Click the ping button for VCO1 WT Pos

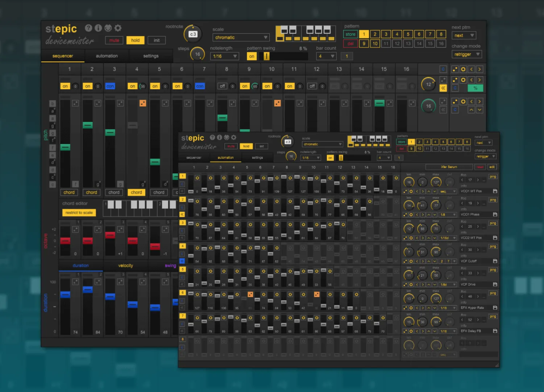click(x=493, y=177)
